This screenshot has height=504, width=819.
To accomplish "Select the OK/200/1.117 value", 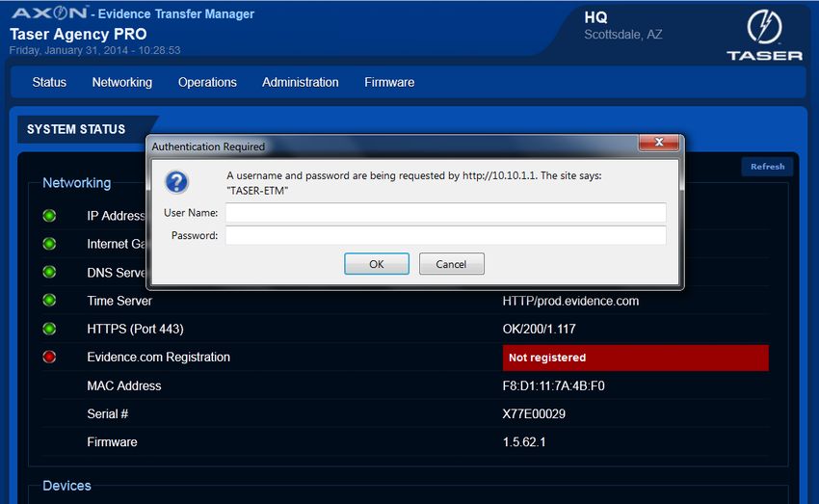I will pos(539,329).
